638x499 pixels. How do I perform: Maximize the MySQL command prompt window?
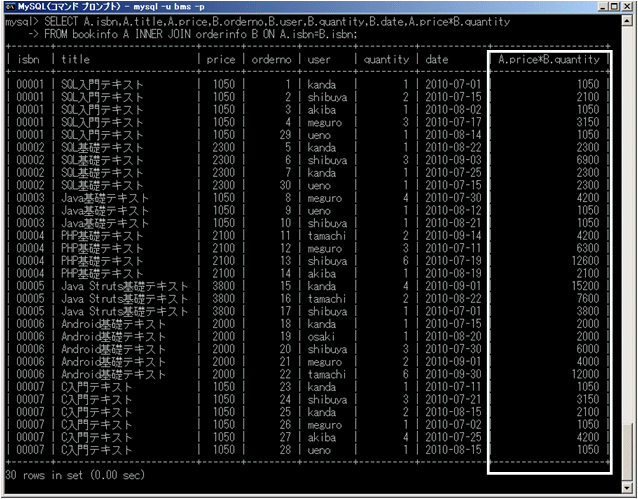(614, 7)
